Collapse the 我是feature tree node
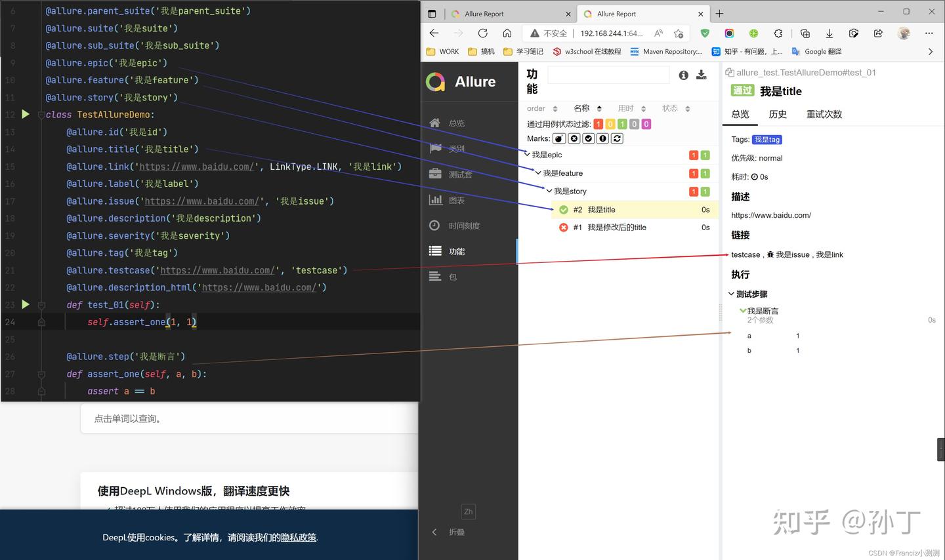This screenshot has height=560, width=945. [x=538, y=173]
